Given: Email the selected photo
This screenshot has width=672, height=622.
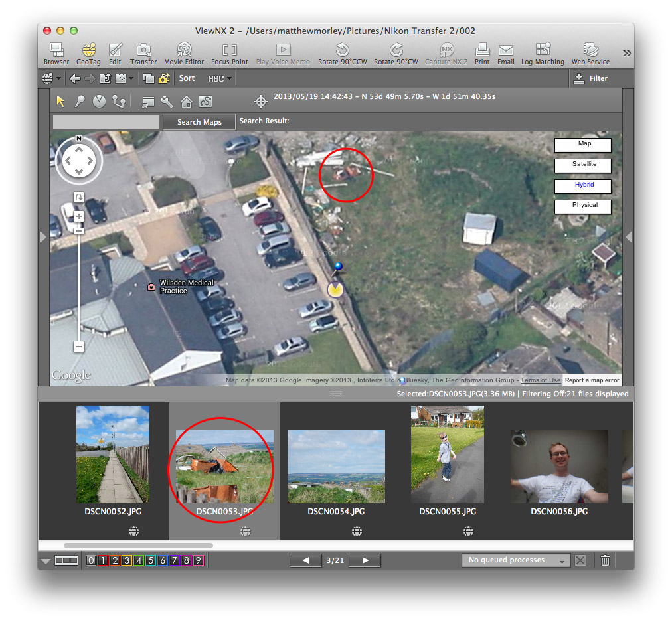Looking at the screenshot, I should tap(506, 54).
